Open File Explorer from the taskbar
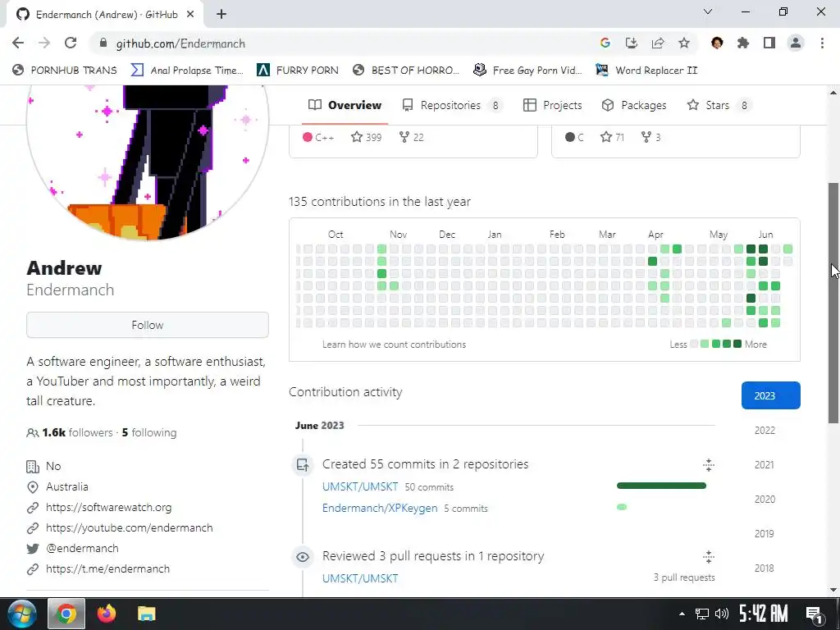Screen dimensions: 840x630 pos(146,614)
